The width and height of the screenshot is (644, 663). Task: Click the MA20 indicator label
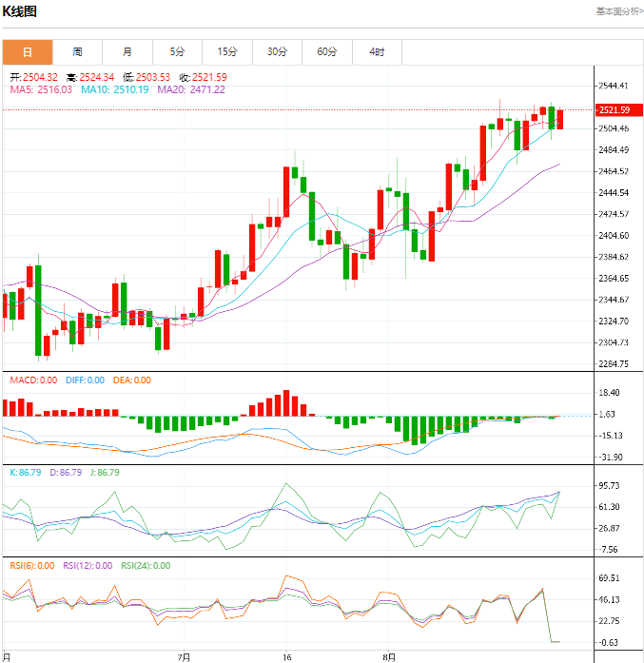[190, 89]
